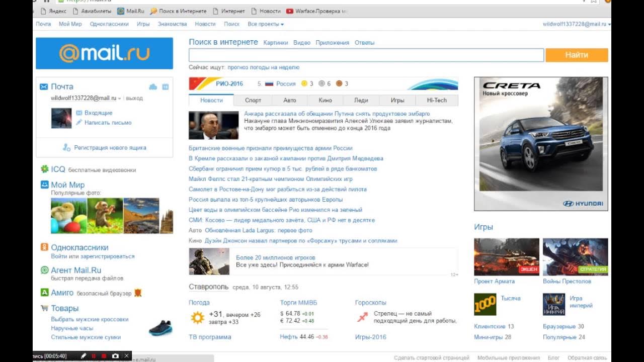This screenshot has height=362, width=644.
Task: Switch to the Спорт news tab
Action: (x=253, y=100)
